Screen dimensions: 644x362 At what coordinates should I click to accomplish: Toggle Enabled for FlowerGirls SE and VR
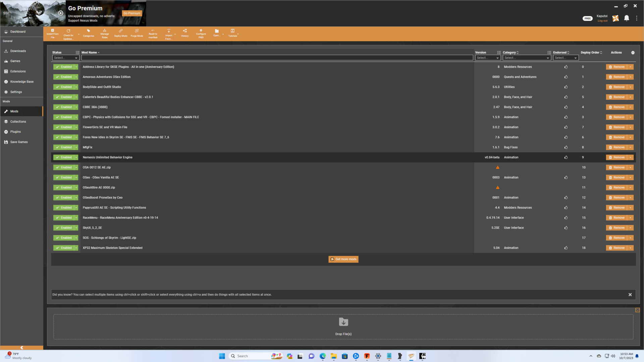tap(64, 127)
